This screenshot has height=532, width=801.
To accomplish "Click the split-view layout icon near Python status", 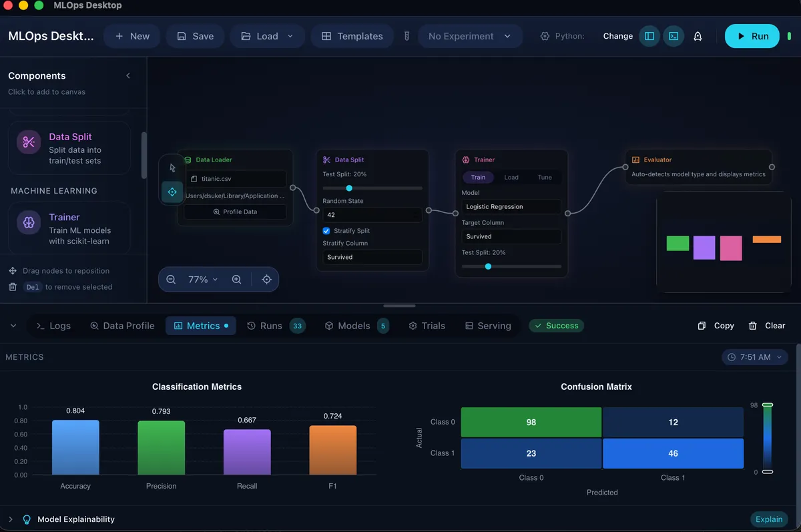I will (649, 36).
